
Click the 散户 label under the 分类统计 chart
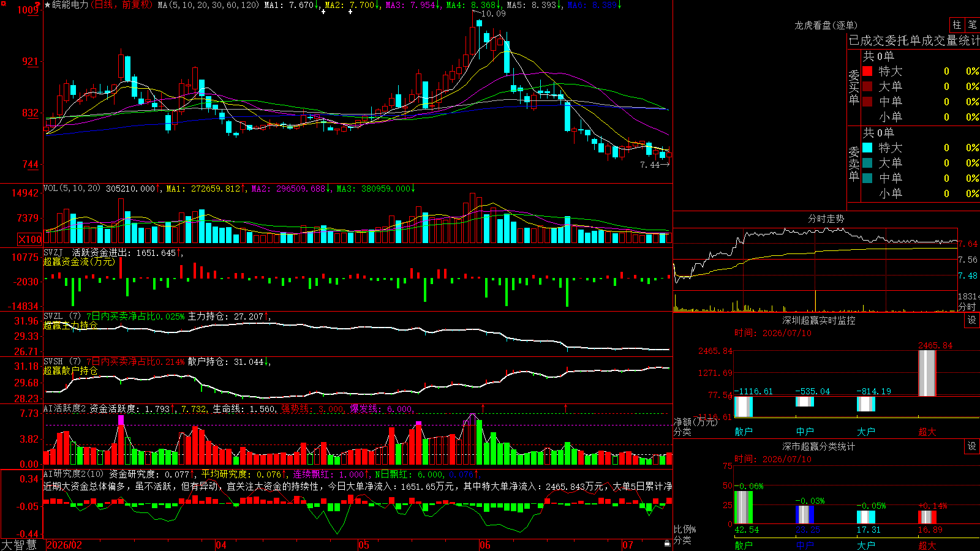pyautogui.click(x=744, y=545)
